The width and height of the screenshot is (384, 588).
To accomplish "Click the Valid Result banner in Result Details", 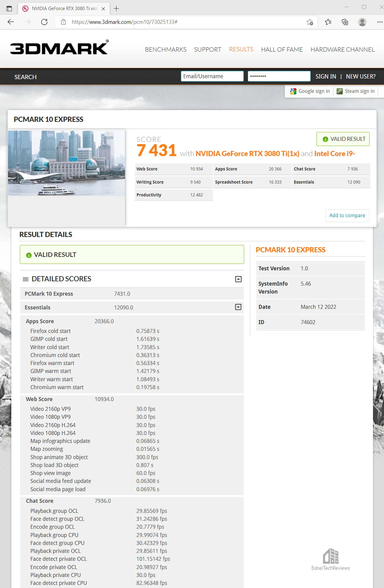I will [132, 254].
